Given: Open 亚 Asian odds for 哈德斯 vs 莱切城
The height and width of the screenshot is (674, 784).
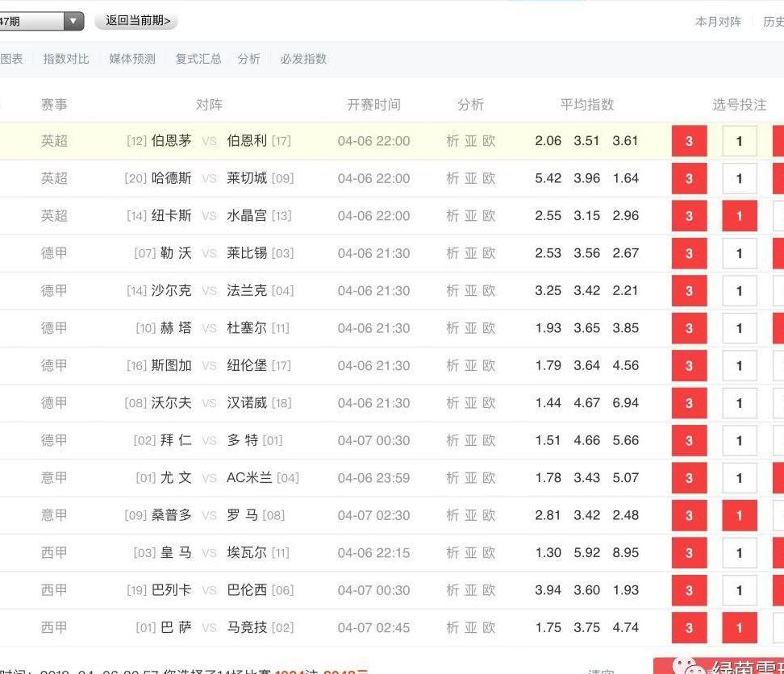Looking at the screenshot, I should [x=470, y=178].
